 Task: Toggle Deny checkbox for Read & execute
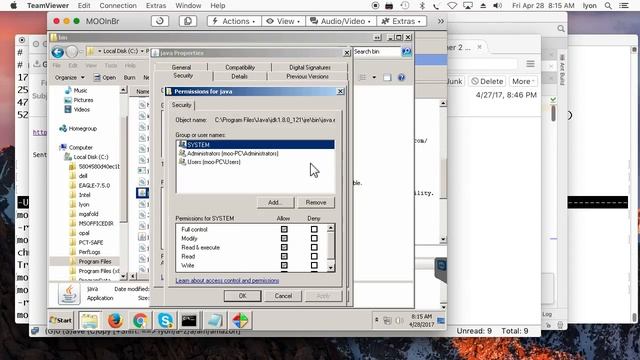(x=314, y=247)
